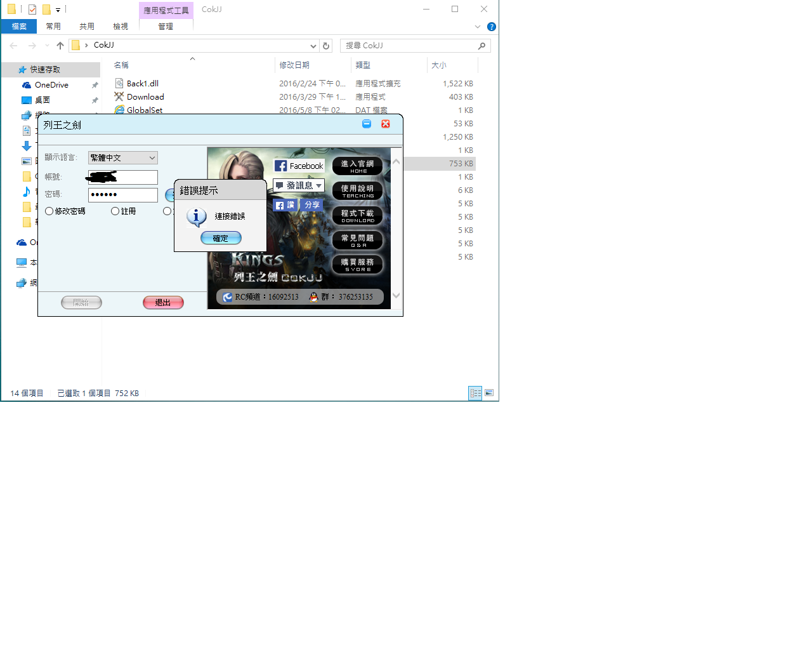Image resolution: width=812 pixels, height=650 pixels.
Task: Switch to the 管理 ribbon tab
Action: click(x=166, y=27)
